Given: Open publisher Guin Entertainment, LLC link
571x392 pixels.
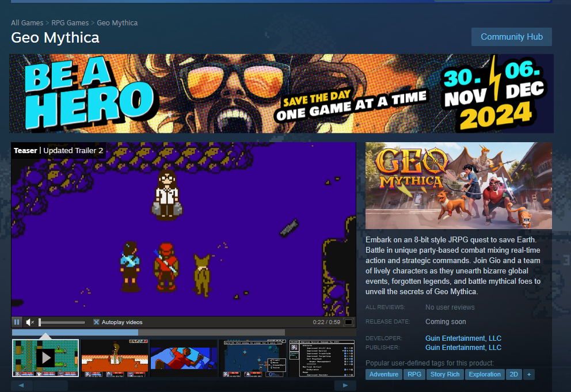Looking at the screenshot, I should pyautogui.click(x=463, y=348).
